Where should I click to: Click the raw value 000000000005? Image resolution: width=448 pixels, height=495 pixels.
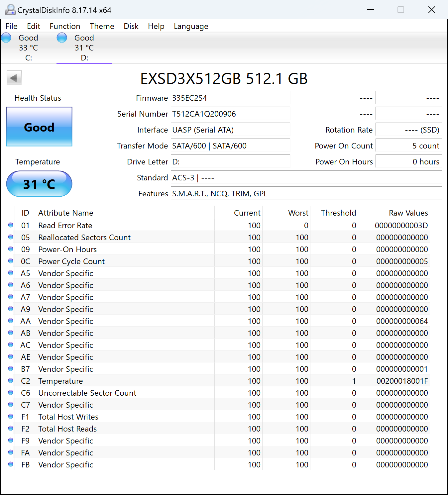point(402,261)
